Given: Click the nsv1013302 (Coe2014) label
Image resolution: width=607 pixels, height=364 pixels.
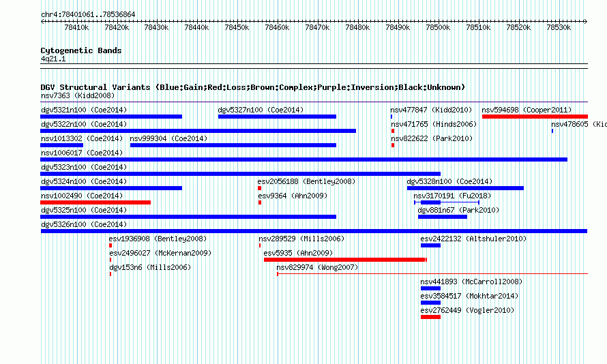Looking at the screenshot, I should click(82, 138).
